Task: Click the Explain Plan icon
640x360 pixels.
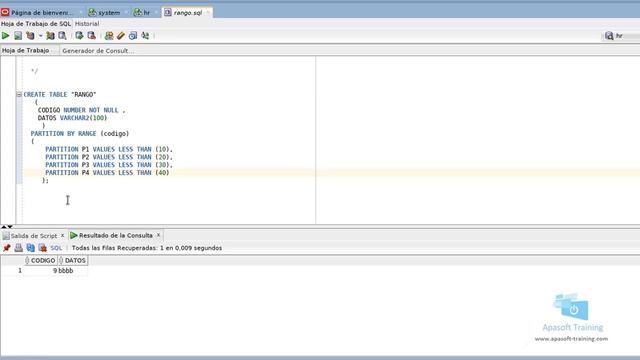Action: [30, 36]
